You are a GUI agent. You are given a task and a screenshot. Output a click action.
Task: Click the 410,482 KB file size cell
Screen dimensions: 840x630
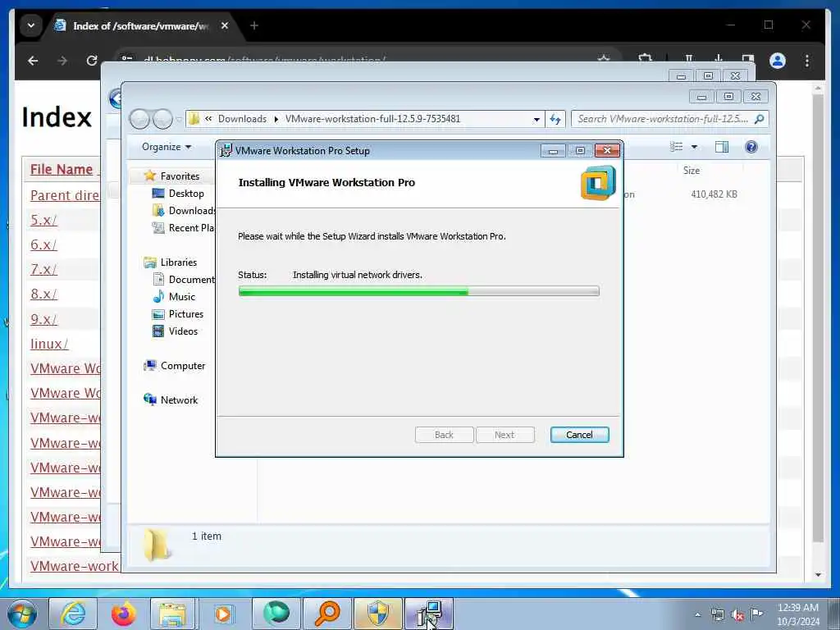click(714, 194)
